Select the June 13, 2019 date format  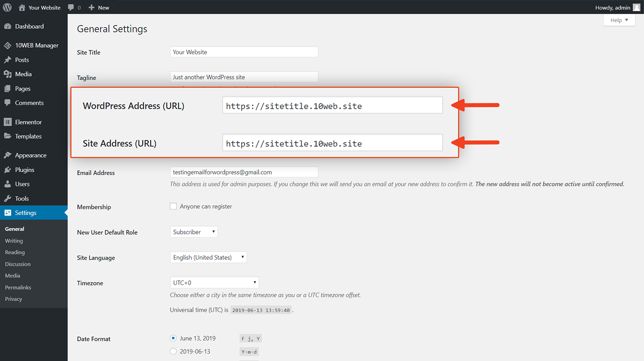[x=173, y=338]
